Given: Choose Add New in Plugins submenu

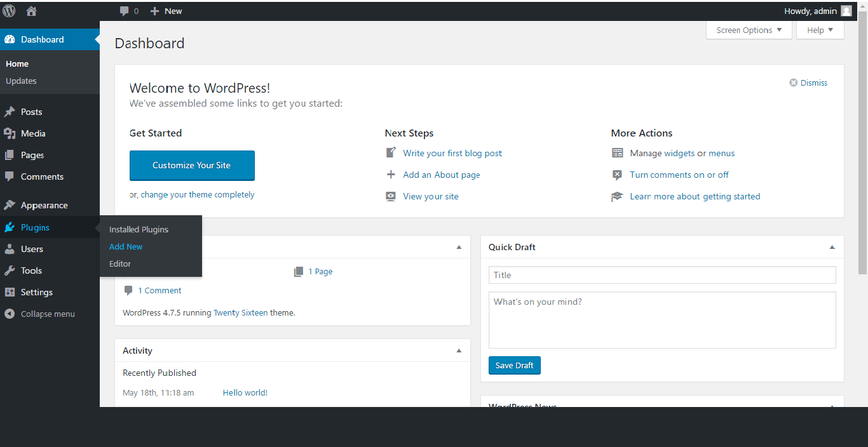Looking at the screenshot, I should 126,246.
